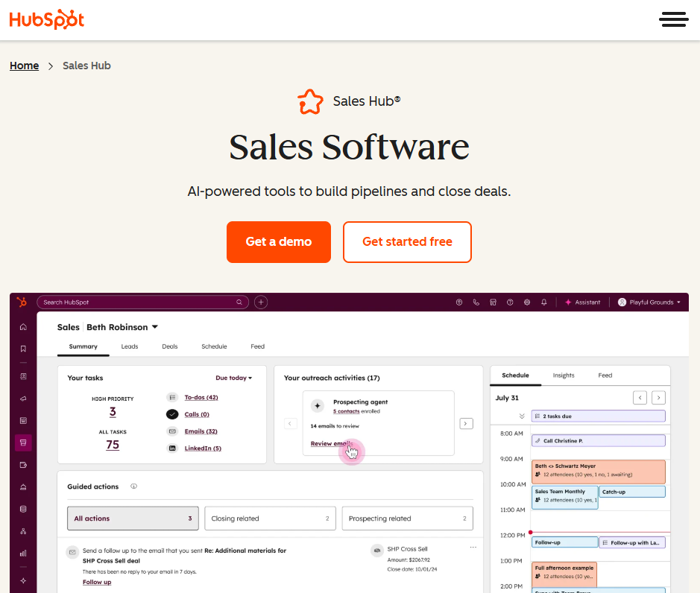This screenshot has height=593, width=700.
Task: Click the sidebar bookmark icon
Action: tap(23, 349)
